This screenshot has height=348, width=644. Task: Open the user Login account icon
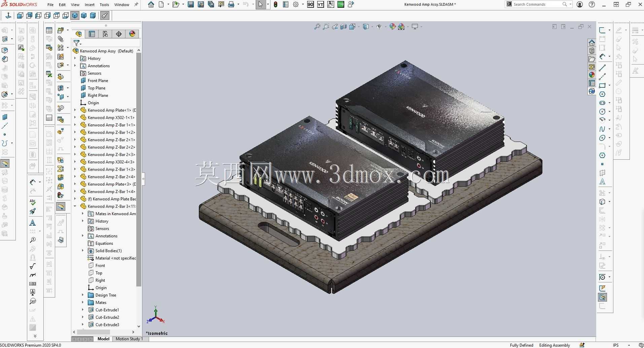(580, 4)
